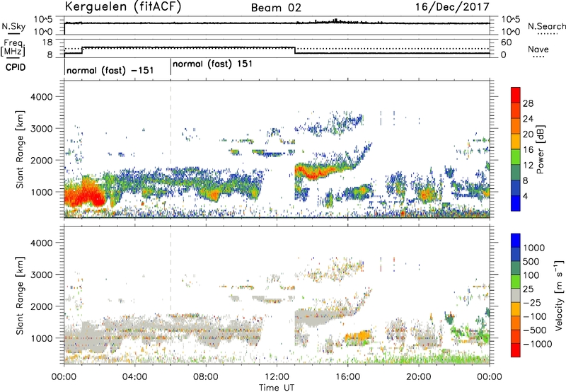
Task: Click the '3000' tick of the velocity panel
Action: pyautogui.click(x=41, y=275)
